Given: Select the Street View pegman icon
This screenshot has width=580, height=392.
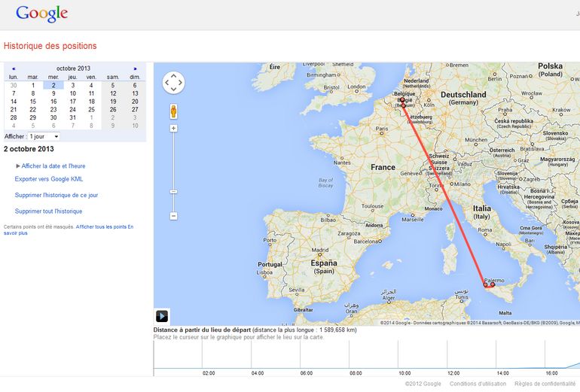Looking at the screenshot, I should (173, 111).
